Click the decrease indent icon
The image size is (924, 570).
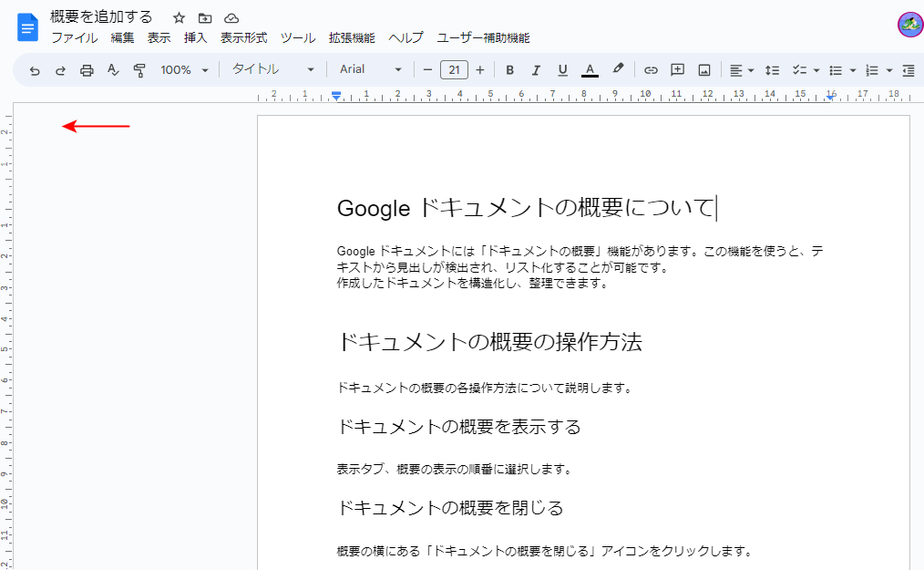click(x=909, y=70)
